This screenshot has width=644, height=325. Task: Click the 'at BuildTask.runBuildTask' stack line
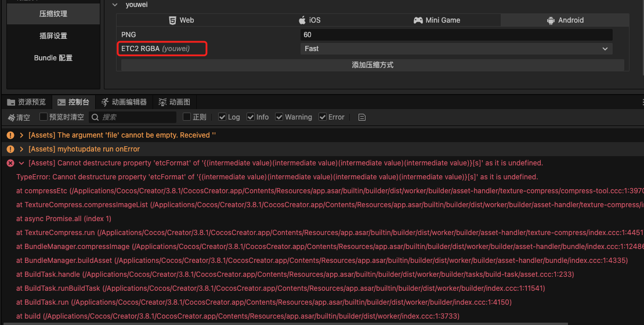pyautogui.click(x=281, y=288)
